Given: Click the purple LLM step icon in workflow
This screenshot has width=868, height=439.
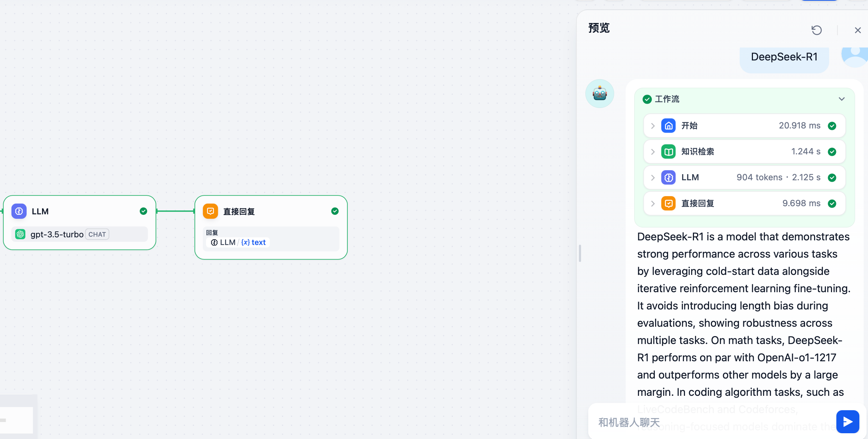Looking at the screenshot, I should [668, 177].
